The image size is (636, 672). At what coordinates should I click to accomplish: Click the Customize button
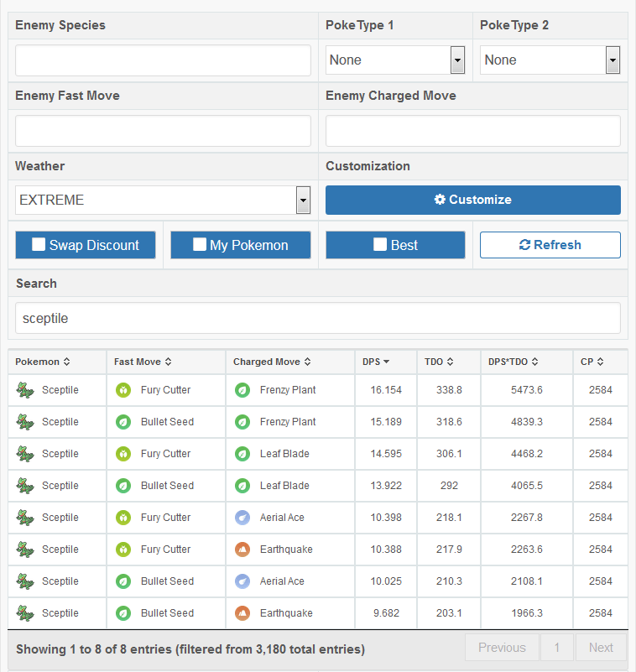[473, 200]
